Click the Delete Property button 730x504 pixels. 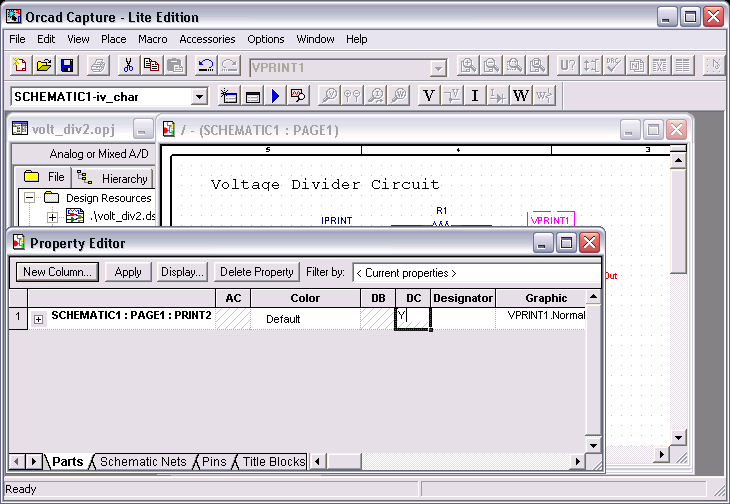click(x=257, y=272)
